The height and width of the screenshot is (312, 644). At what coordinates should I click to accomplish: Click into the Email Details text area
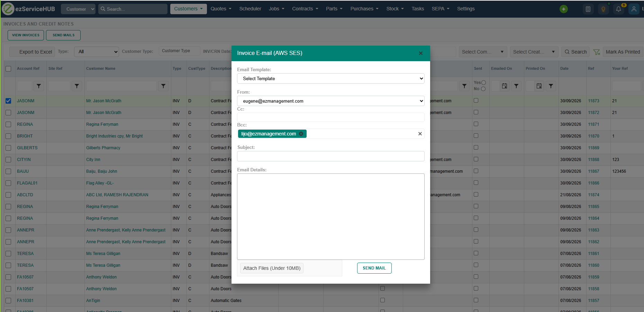[331, 217]
